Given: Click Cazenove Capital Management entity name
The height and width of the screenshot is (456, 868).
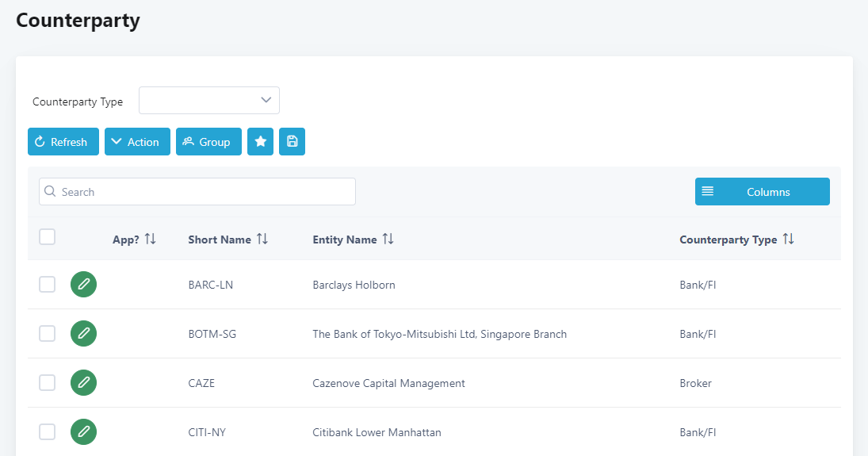Looking at the screenshot, I should tap(388, 383).
